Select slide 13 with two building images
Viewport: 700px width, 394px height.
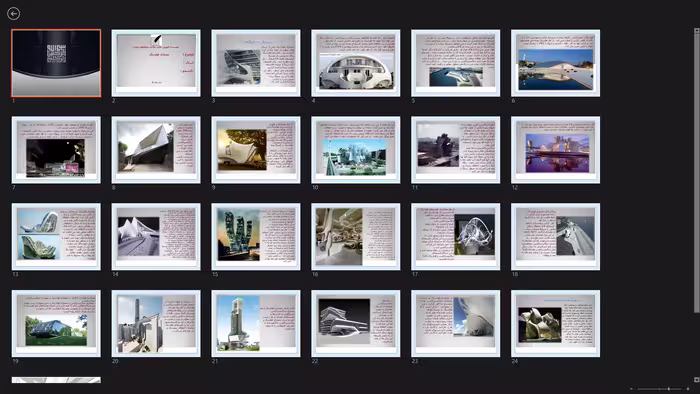point(56,236)
